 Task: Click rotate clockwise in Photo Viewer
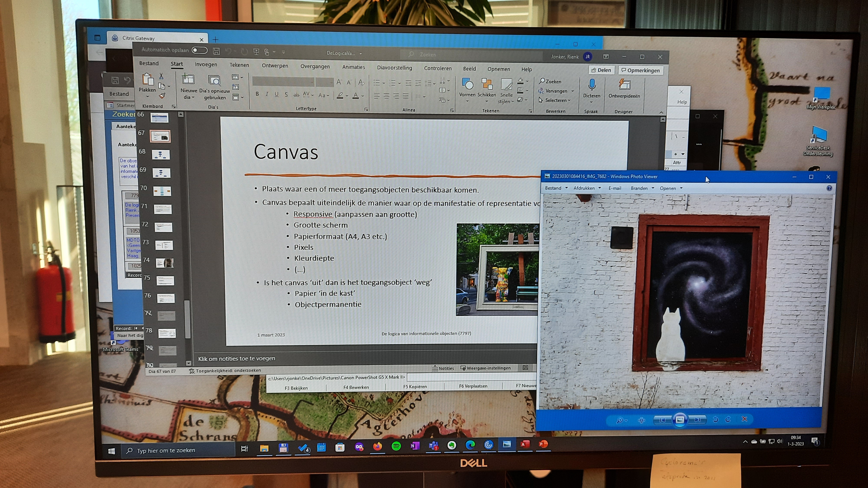(728, 419)
